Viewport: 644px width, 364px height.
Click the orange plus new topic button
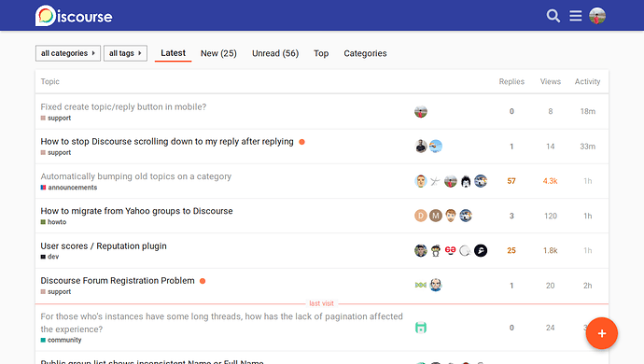point(602,333)
